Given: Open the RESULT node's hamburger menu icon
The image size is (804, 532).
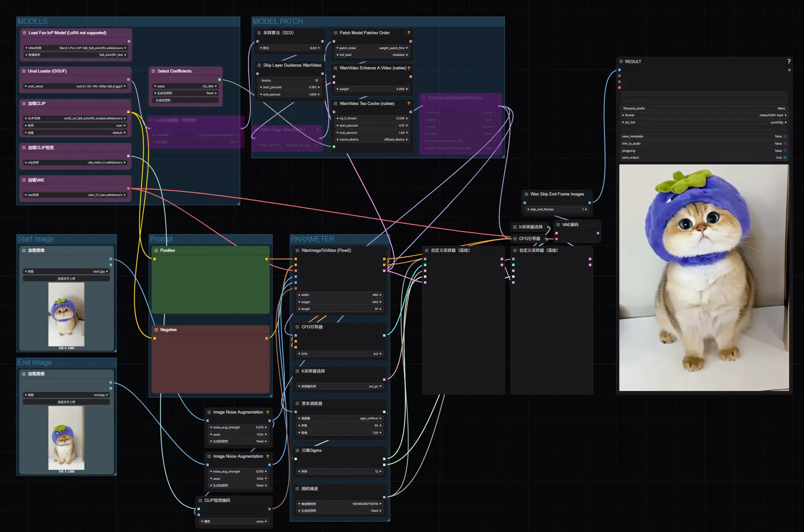Looking at the screenshot, I should [621, 62].
